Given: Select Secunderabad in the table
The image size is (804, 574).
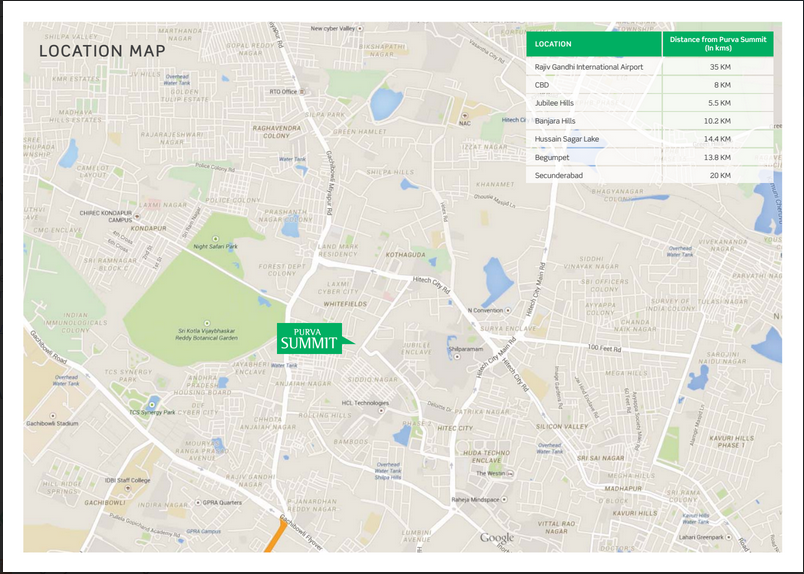Looking at the screenshot, I should tap(558, 175).
